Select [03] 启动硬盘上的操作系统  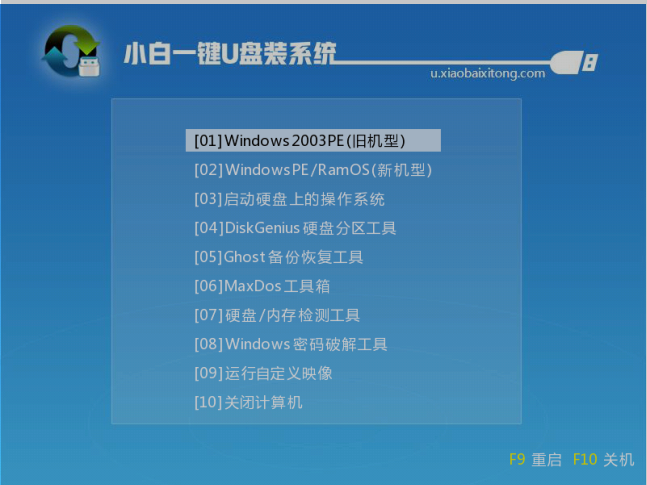pyautogui.click(x=289, y=199)
